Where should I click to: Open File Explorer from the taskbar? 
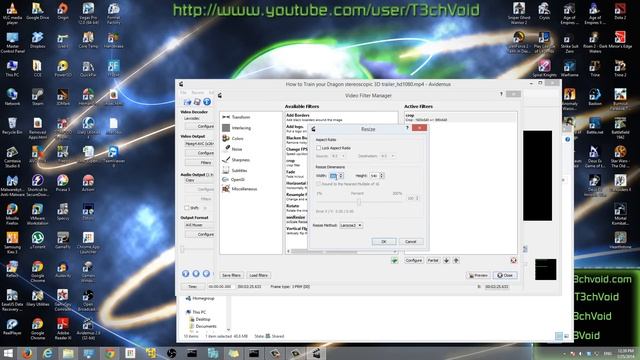[x=68, y=353]
